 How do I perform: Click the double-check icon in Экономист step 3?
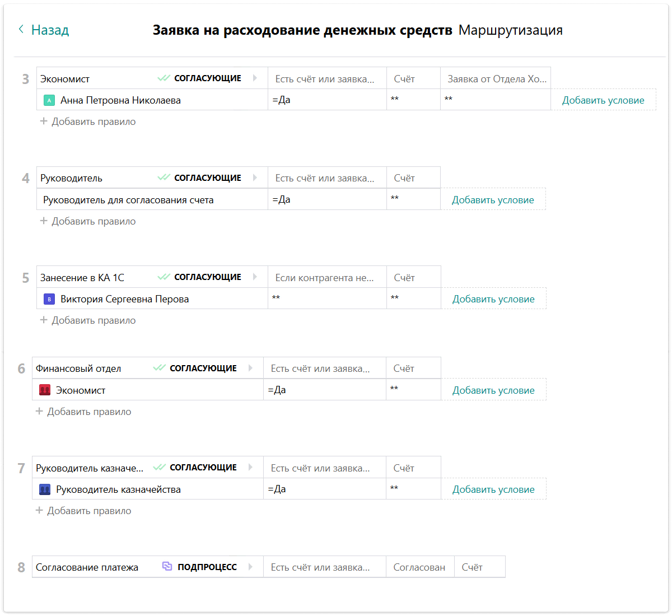tap(164, 78)
